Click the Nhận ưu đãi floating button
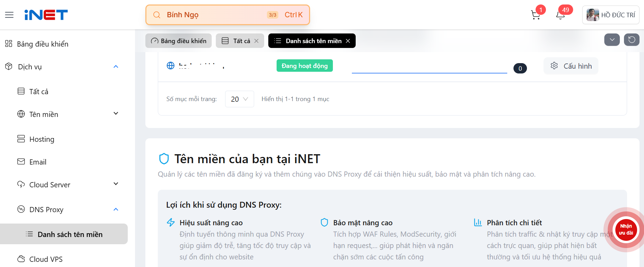The image size is (644, 267). pyautogui.click(x=626, y=230)
